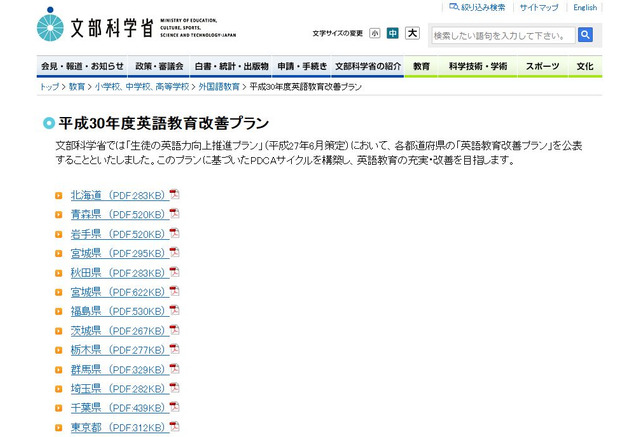Image resolution: width=640 pixels, height=437 pixels.
Task: Switch to the English site
Action: coord(585,7)
